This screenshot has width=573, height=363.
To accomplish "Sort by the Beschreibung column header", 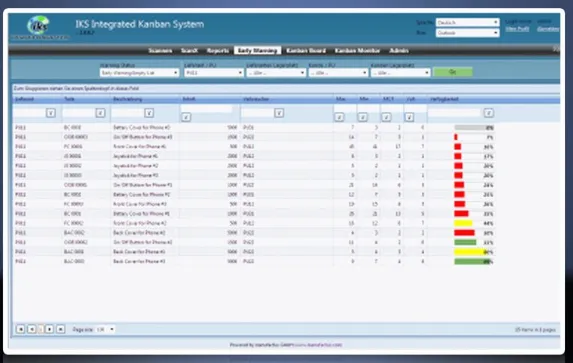I will coord(128,99).
